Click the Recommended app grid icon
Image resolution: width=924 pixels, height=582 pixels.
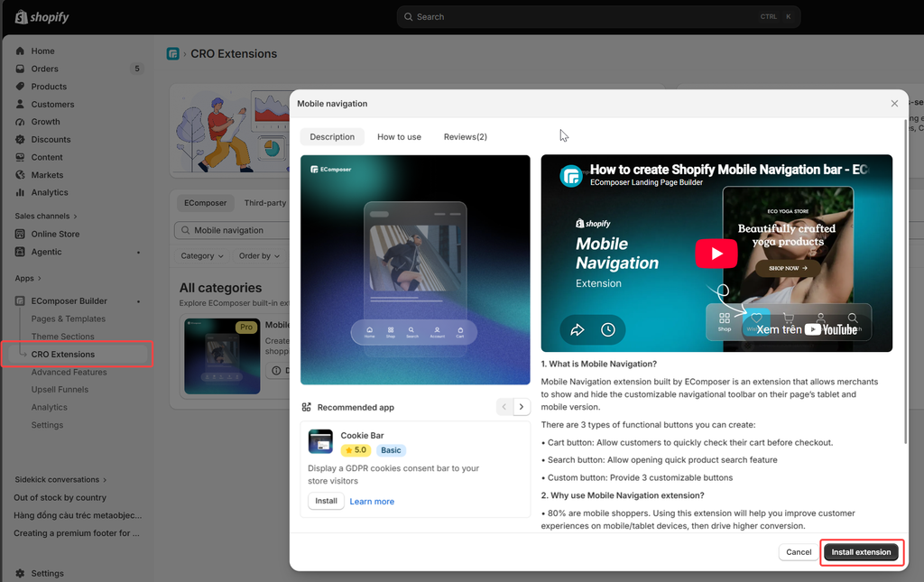pos(307,407)
